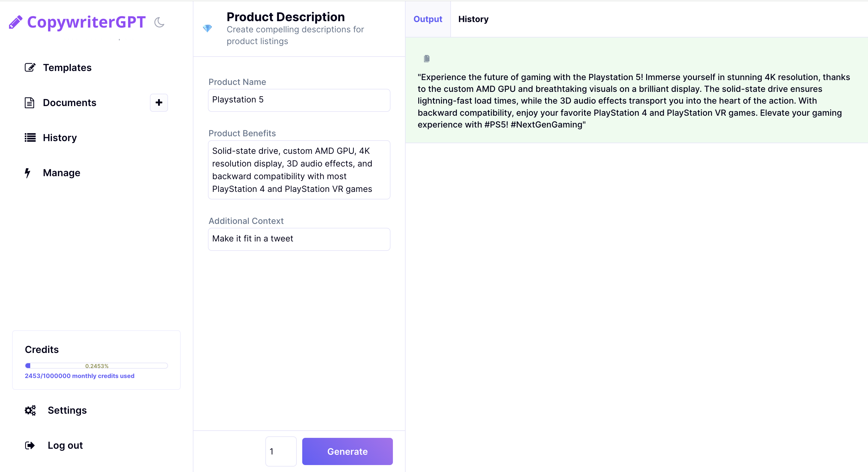
Task: Add a new document with plus button
Action: (159, 103)
